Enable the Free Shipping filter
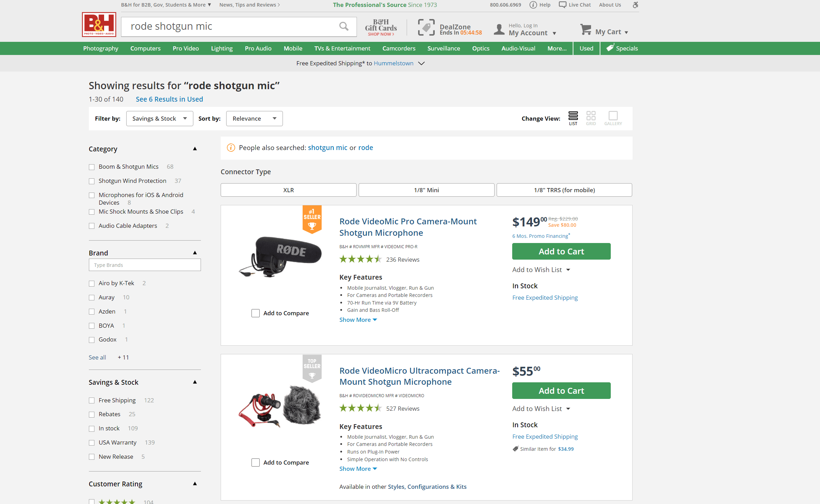The height and width of the screenshot is (504, 820). (92, 400)
